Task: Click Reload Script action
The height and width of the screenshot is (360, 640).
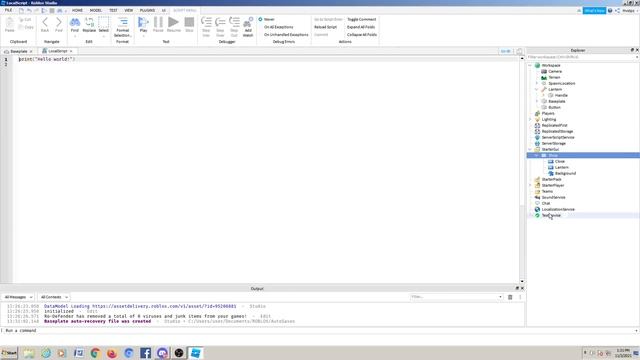Action: pos(325,27)
